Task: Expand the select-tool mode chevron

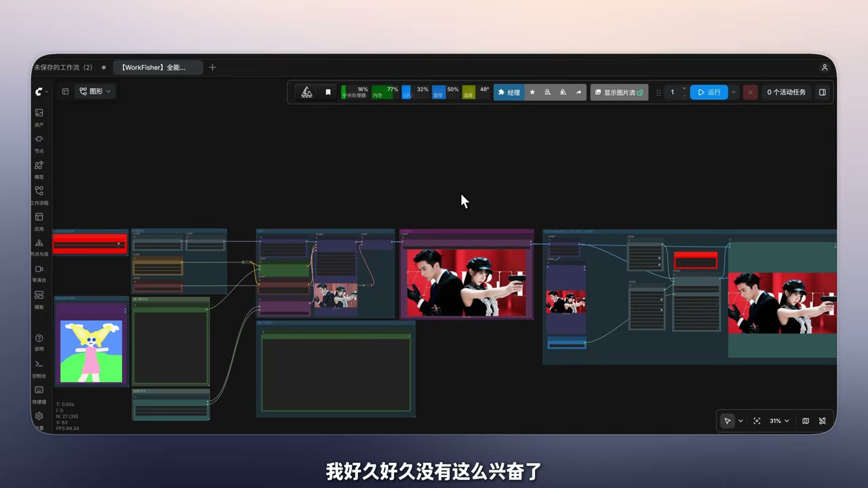Action: coord(741,421)
